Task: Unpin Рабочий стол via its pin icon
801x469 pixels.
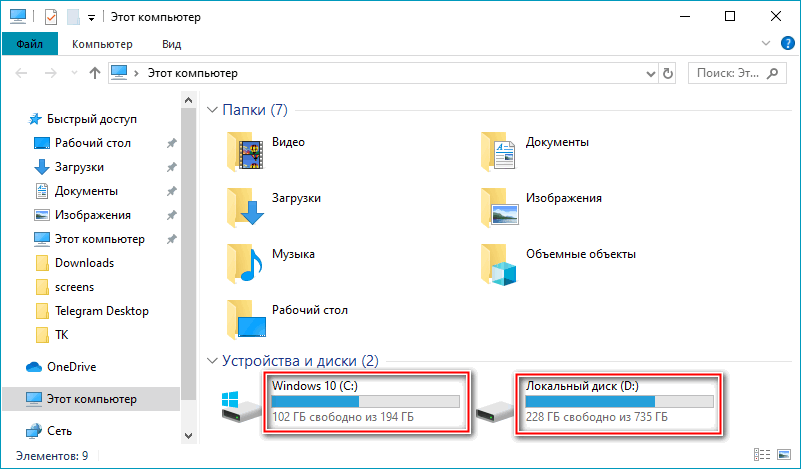Action: [x=172, y=143]
